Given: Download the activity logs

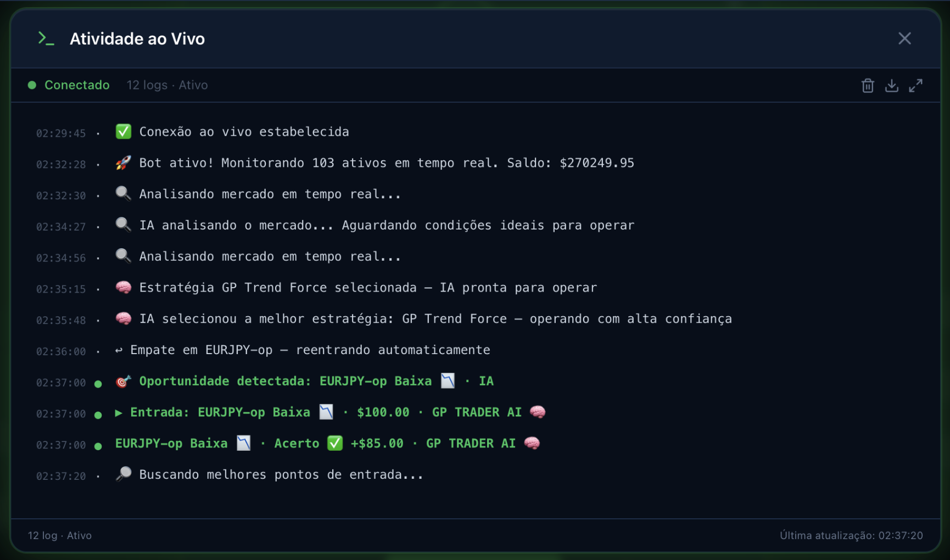Looking at the screenshot, I should coord(892,86).
